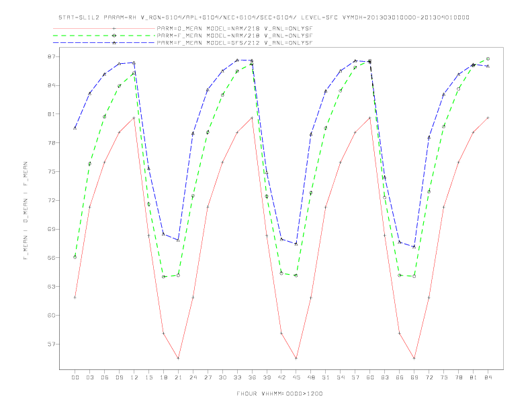Click the x-axis tick label 15
The image size is (532, 411).
(x=148, y=377)
